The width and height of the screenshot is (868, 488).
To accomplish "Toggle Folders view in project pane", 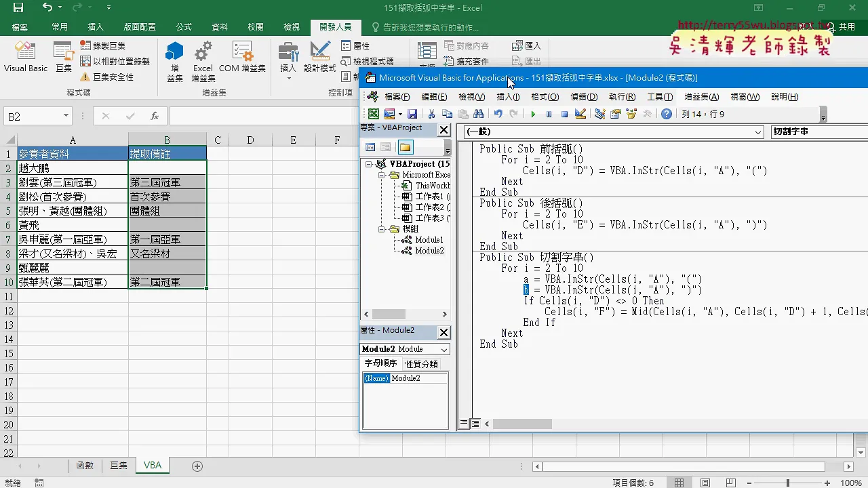I will 405,147.
